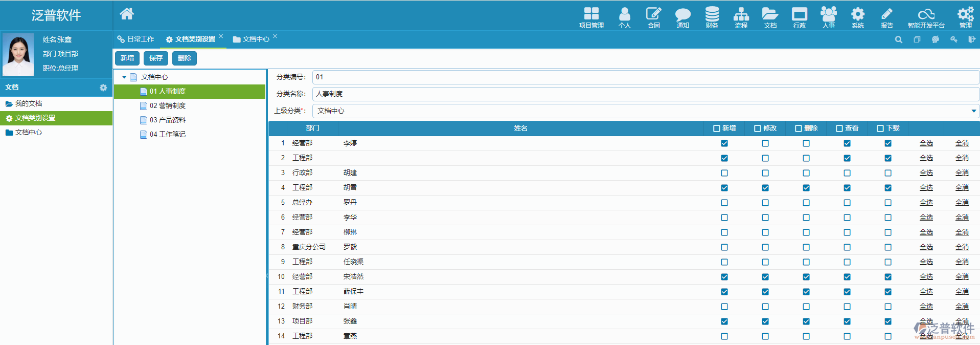This screenshot has width=980, height=345.
Task: Open the 上级分类 dropdown
Action: tap(973, 111)
